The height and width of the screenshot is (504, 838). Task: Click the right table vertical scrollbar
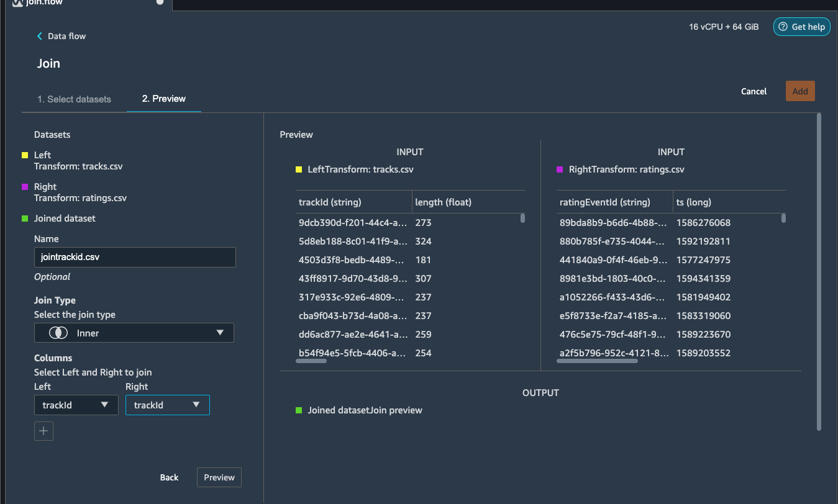[783, 218]
